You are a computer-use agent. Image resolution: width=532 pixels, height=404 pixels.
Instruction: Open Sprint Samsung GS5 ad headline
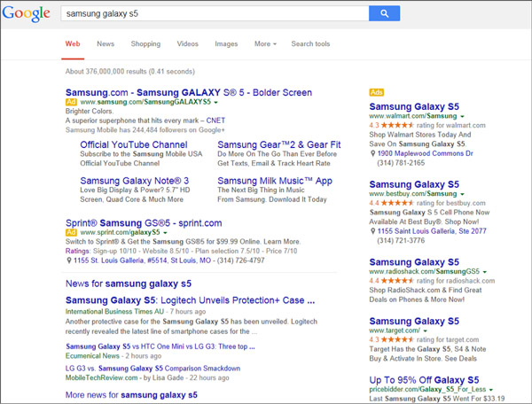tap(144, 223)
